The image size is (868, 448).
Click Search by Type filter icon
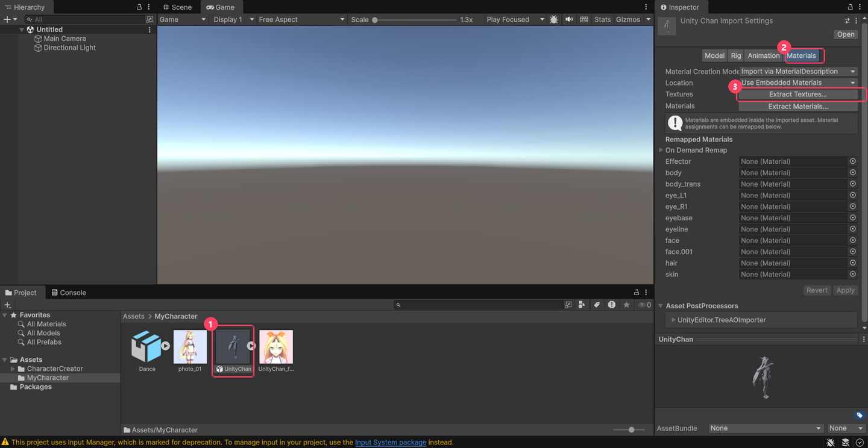click(582, 305)
